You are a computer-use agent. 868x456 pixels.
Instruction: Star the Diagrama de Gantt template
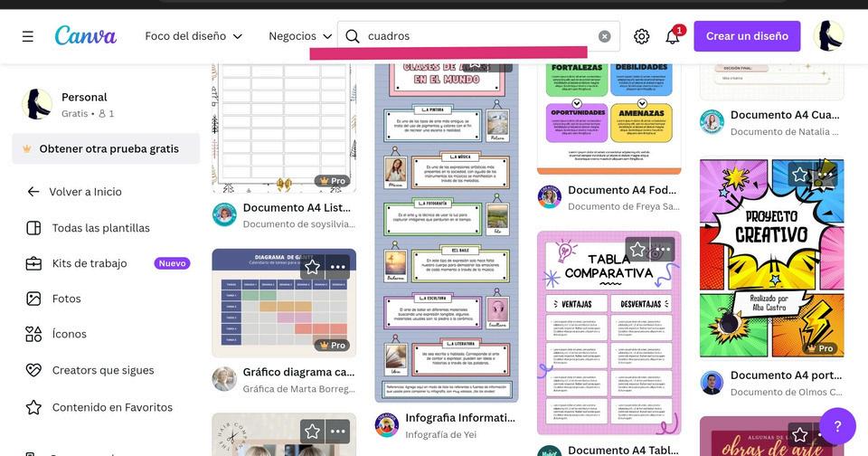click(x=312, y=267)
